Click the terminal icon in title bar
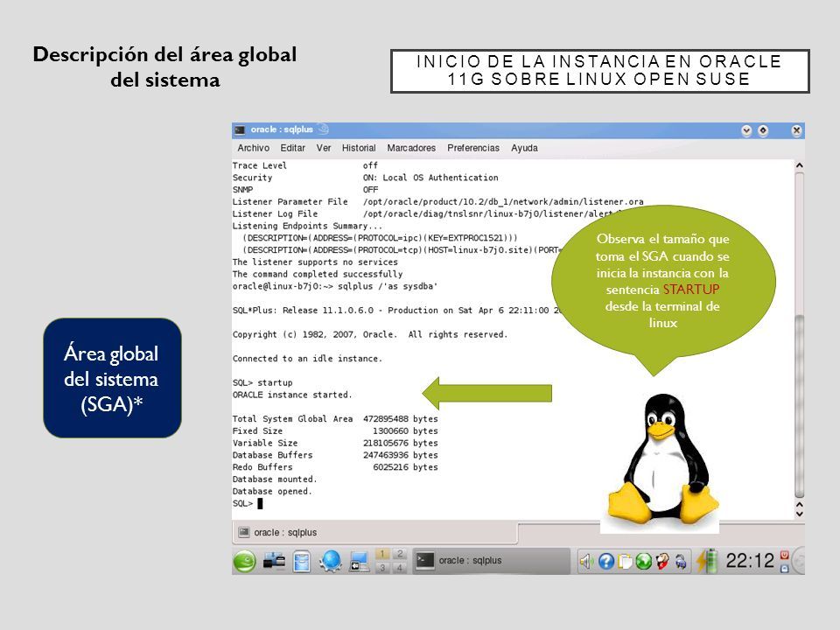Screen dimensions: 840x630 click(240, 129)
